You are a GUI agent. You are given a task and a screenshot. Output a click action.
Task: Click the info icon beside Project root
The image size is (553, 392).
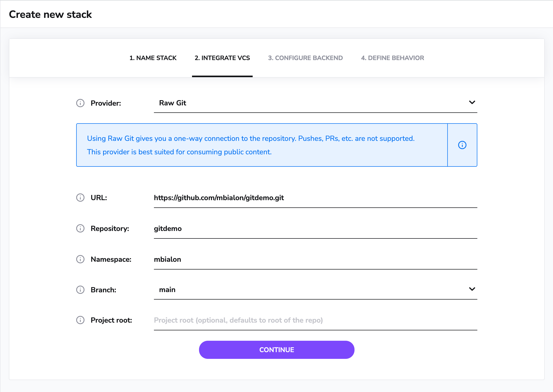click(80, 320)
